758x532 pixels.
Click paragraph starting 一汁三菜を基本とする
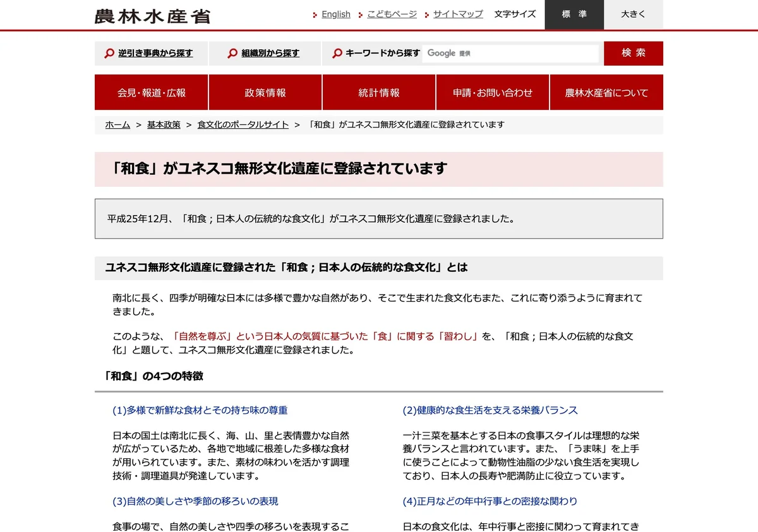point(521,456)
